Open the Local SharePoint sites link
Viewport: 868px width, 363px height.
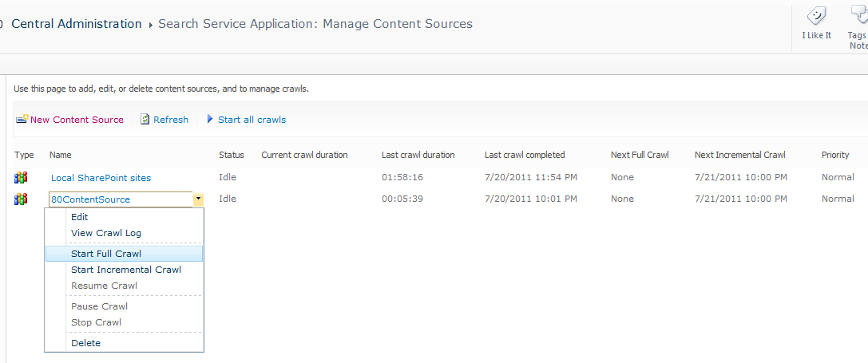[x=101, y=178]
